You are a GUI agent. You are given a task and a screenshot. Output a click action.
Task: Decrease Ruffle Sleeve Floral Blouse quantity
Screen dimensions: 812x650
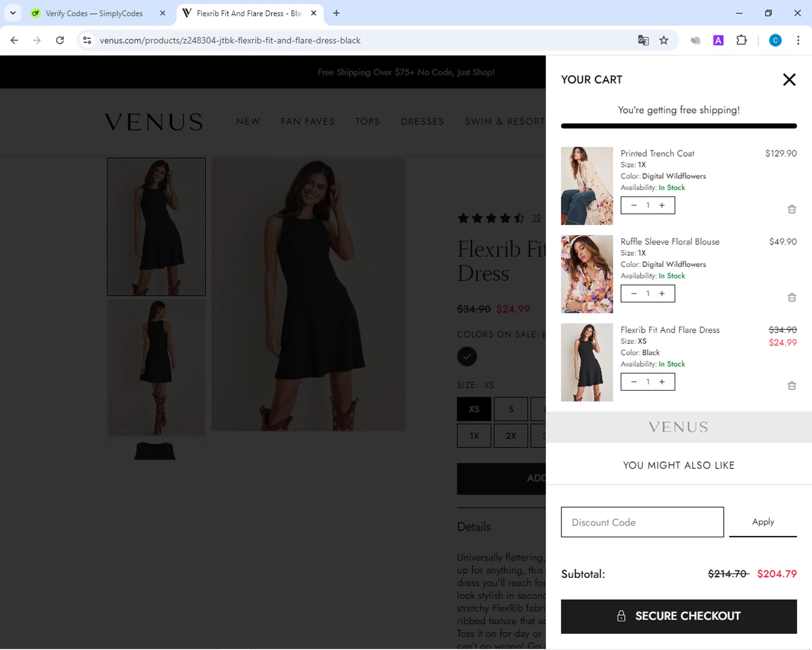633,294
